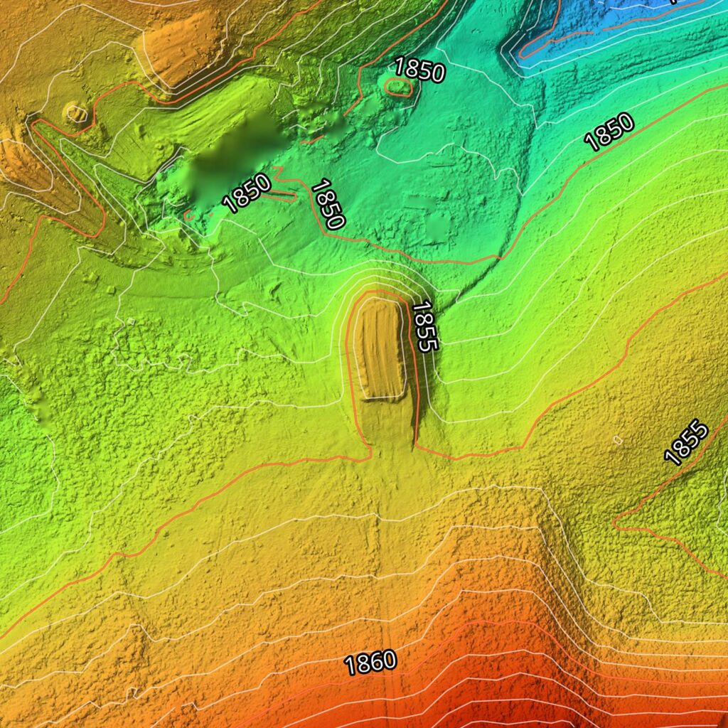Click the small hexagonal contour ring on the left
The width and height of the screenshot is (728, 728).
77,113
